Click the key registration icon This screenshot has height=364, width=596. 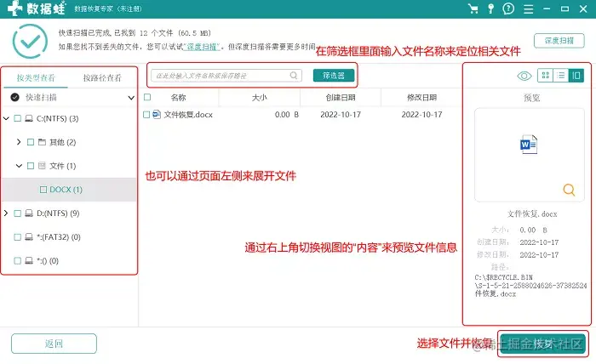[490, 9]
